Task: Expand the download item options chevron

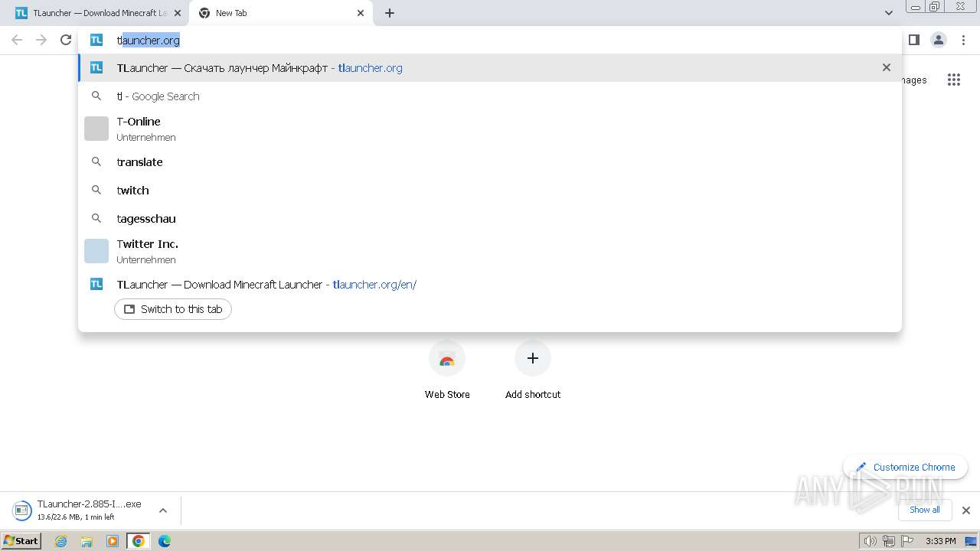Action: pyautogui.click(x=162, y=510)
